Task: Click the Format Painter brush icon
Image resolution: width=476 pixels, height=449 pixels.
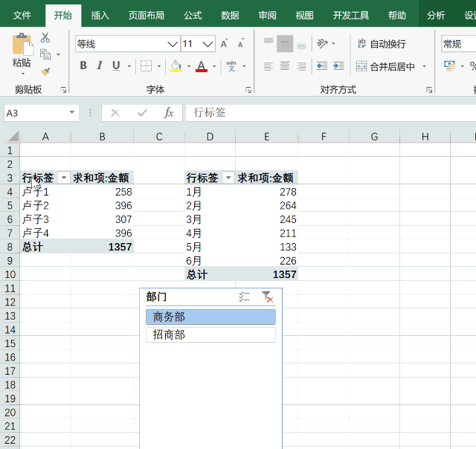Action: pos(45,71)
